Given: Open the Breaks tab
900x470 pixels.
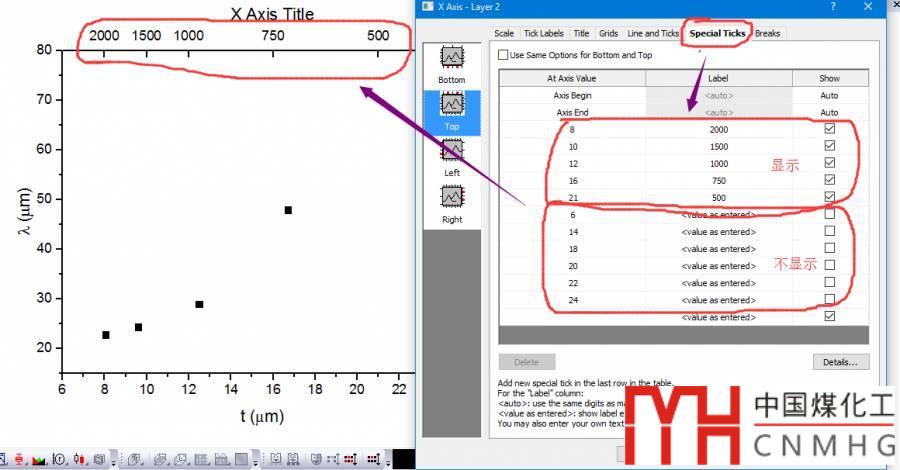Looking at the screenshot, I should click(767, 33).
